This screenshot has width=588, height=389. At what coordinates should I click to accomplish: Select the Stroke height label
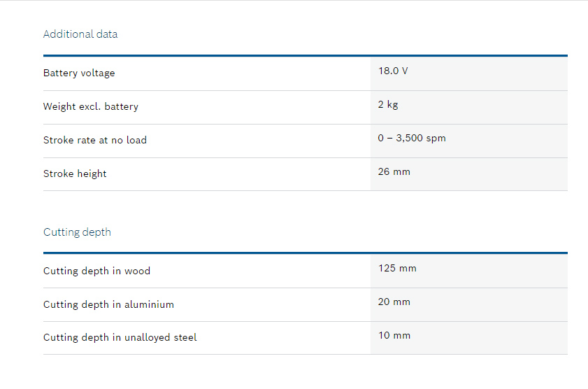75,174
